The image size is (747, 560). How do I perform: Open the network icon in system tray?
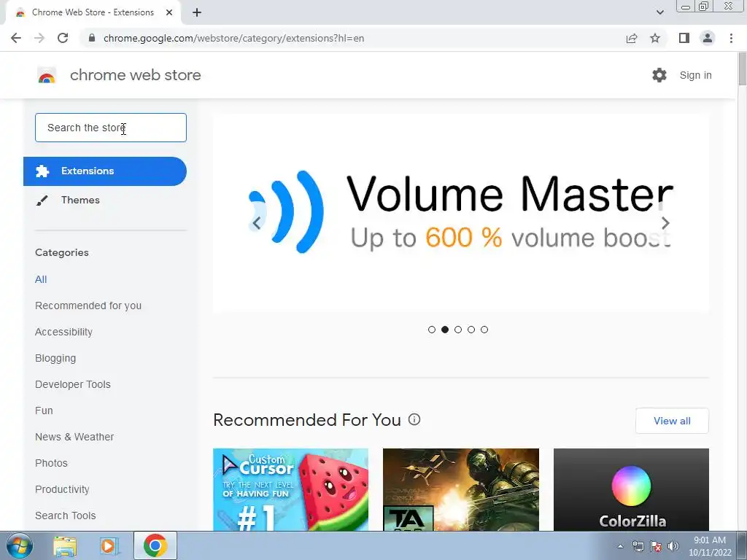(638, 546)
